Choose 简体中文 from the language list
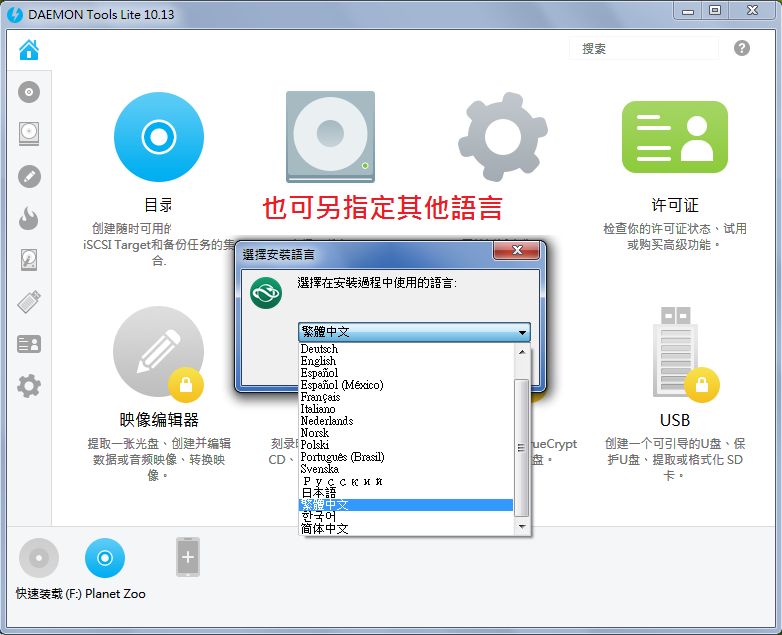Image resolution: width=782 pixels, height=635 pixels. click(406, 529)
